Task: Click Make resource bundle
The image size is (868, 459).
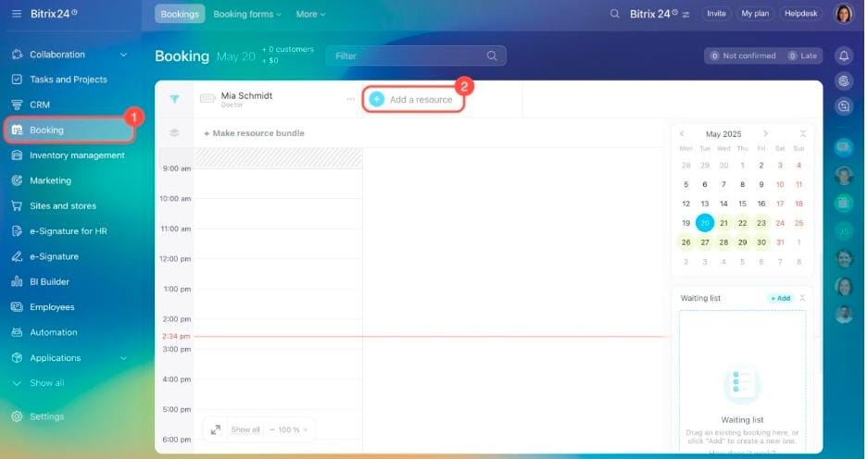Action: [254, 133]
